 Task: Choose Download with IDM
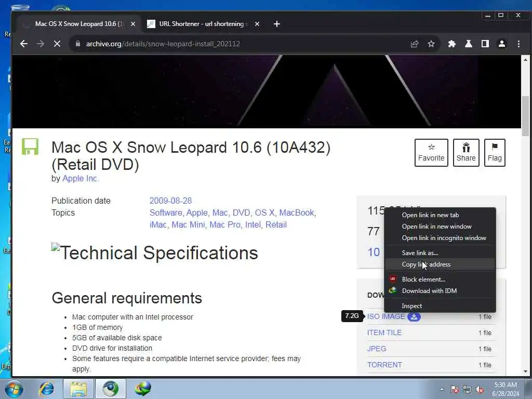[x=440, y=291]
